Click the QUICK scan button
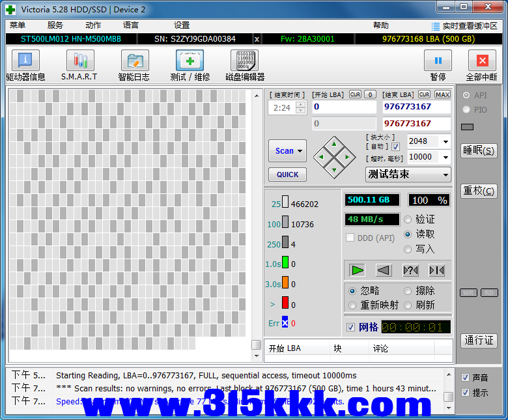The image size is (508, 420). tap(287, 175)
